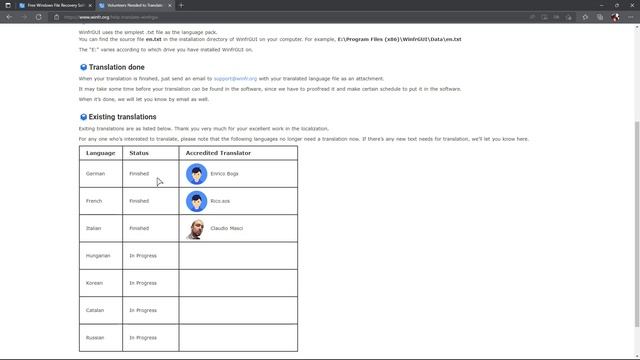Click the E:\Program Files (x86) path text
640x360 pixels.
pos(399,40)
